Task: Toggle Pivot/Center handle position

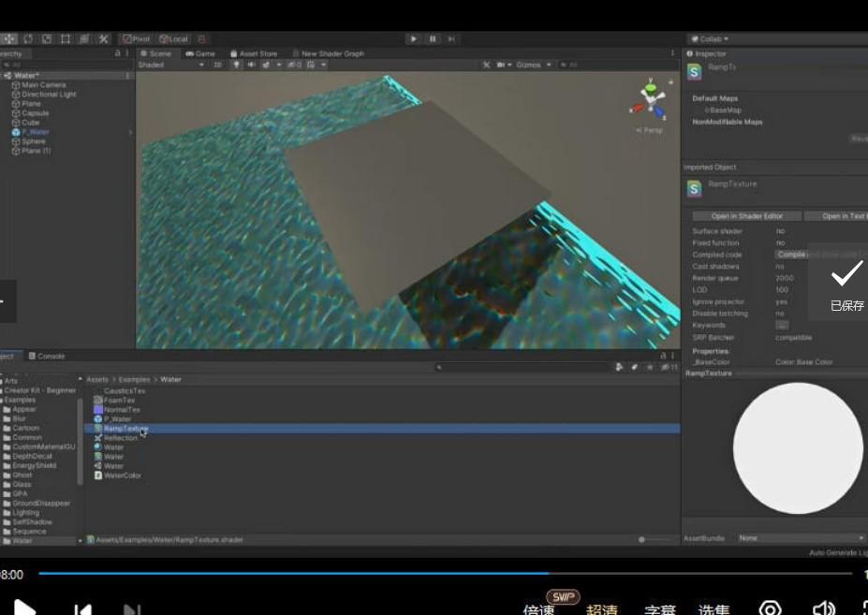Action: 136,39
